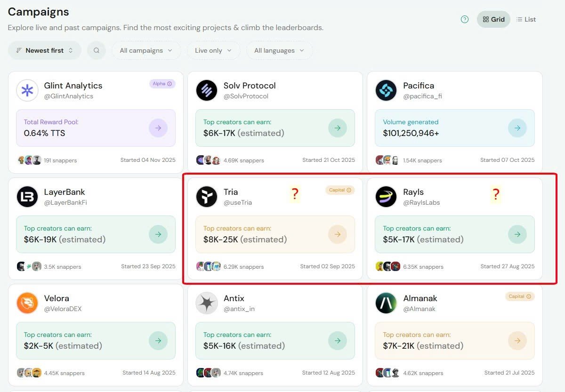Open Velora earnings arrow button

(x=158, y=341)
